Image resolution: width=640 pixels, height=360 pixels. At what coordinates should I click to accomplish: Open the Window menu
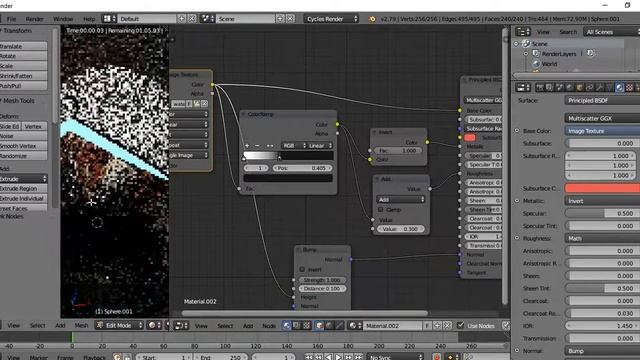click(x=63, y=19)
